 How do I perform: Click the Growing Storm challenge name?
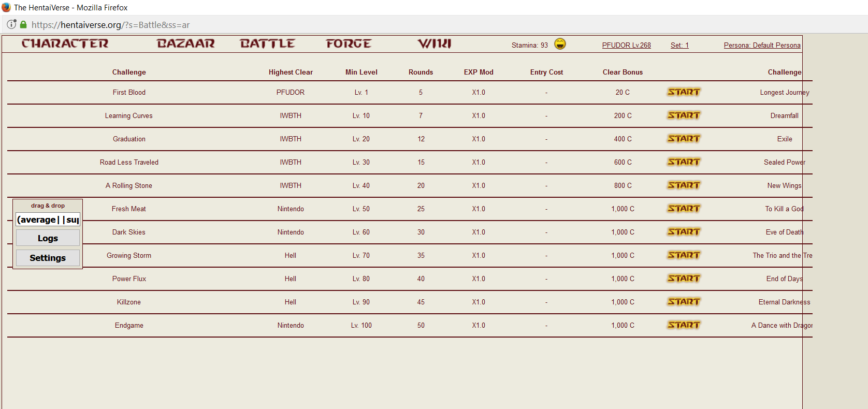pyautogui.click(x=129, y=255)
